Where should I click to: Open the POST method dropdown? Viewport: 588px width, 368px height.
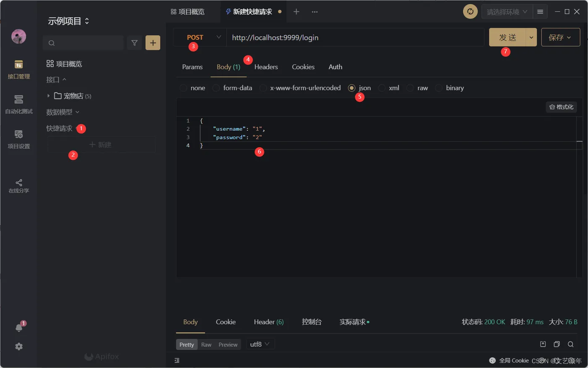200,37
